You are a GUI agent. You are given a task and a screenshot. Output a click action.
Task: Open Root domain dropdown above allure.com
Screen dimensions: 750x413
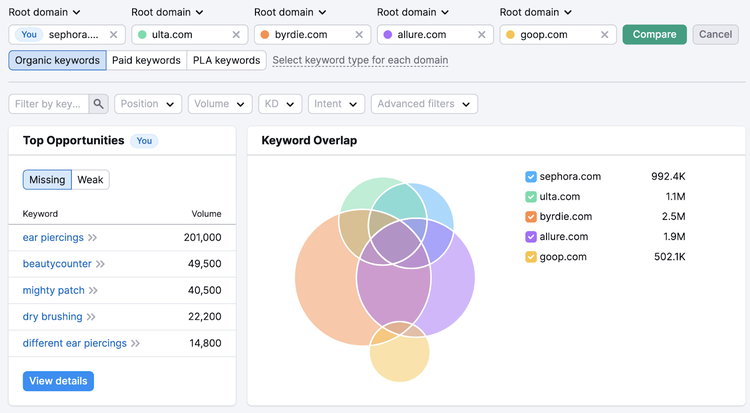(413, 12)
